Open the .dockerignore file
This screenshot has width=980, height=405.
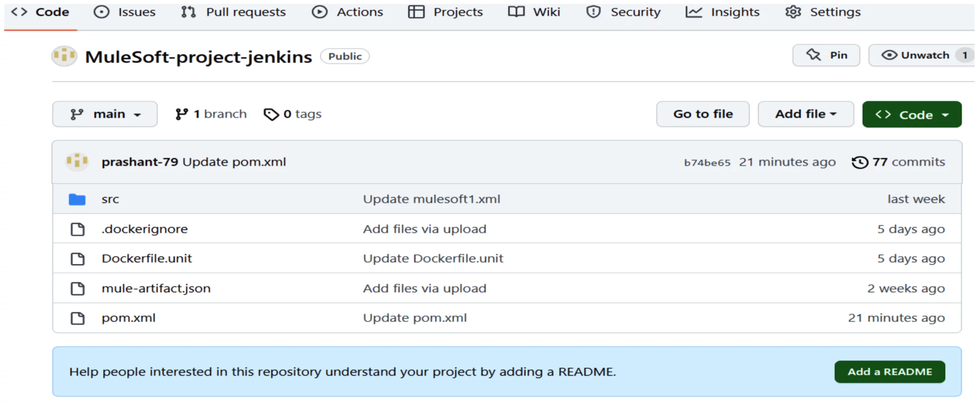[145, 229]
